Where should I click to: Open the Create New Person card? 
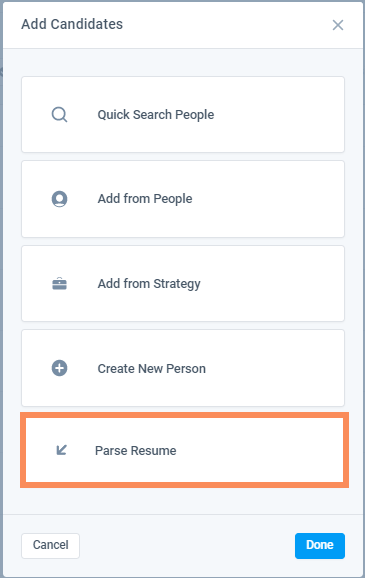(x=183, y=368)
